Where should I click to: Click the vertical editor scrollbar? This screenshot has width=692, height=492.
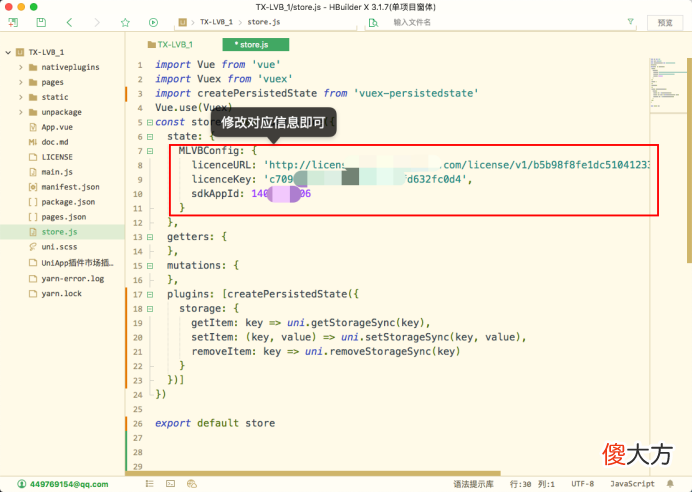(689, 161)
